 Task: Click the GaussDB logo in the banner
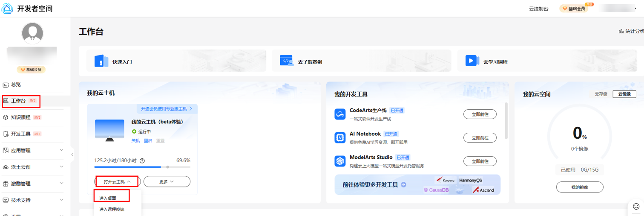click(436, 190)
